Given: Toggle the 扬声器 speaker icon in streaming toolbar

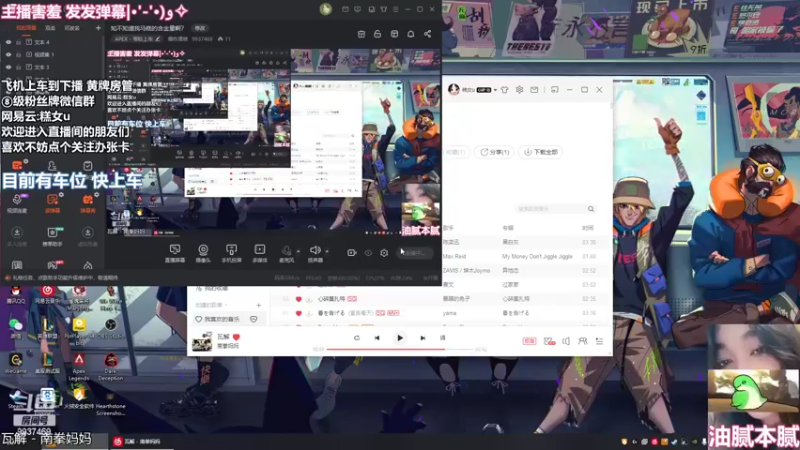Looking at the screenshot, I should coord(315,250).
